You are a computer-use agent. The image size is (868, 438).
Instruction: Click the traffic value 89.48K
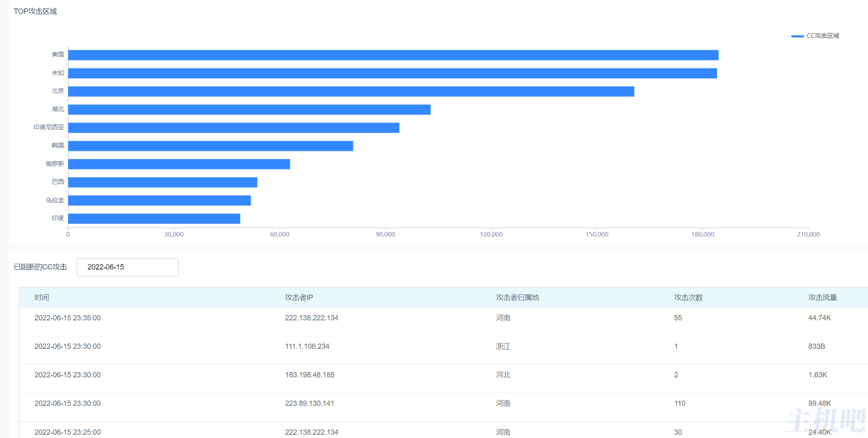(x=820, y=403)
